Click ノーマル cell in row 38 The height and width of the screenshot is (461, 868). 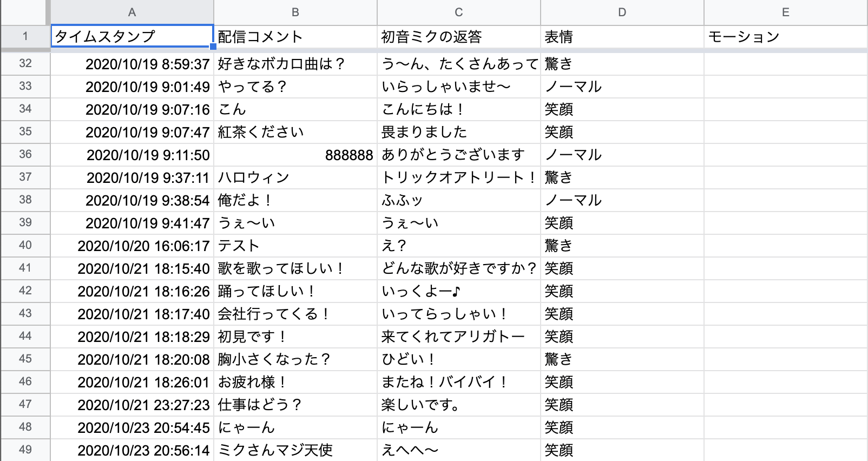coord(622,200)
